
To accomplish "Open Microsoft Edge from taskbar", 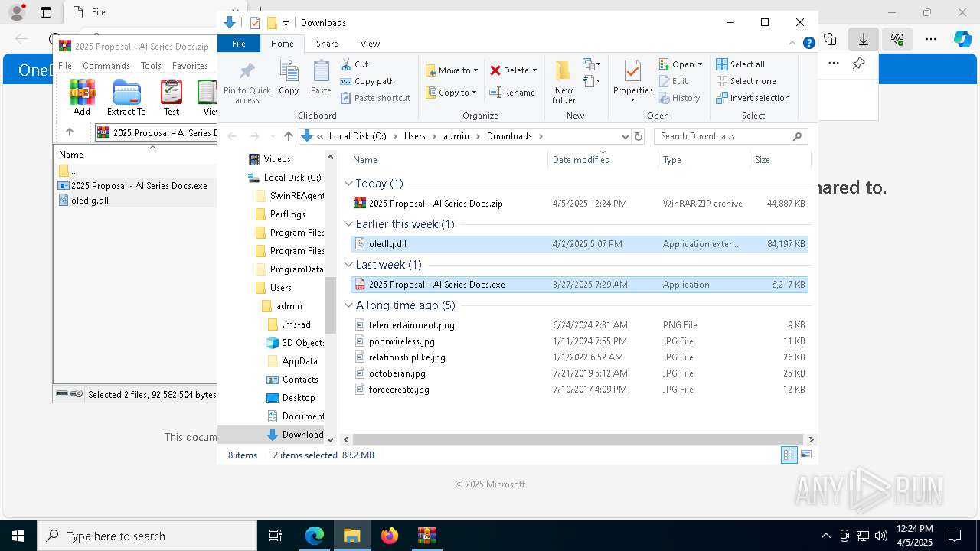I will 315,536.
